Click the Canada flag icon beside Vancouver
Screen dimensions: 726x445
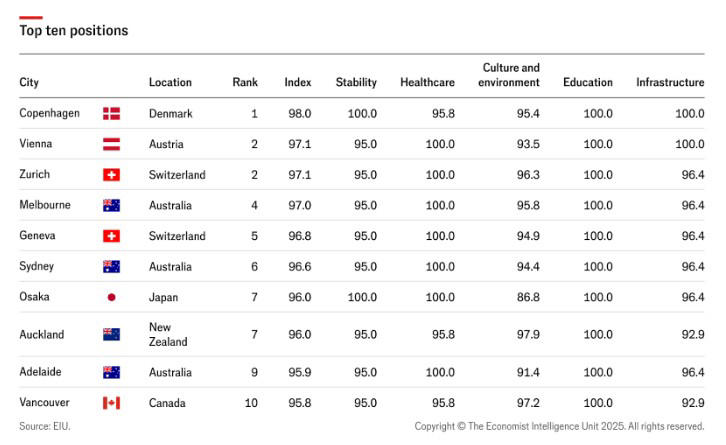click(x=111, y=403)
